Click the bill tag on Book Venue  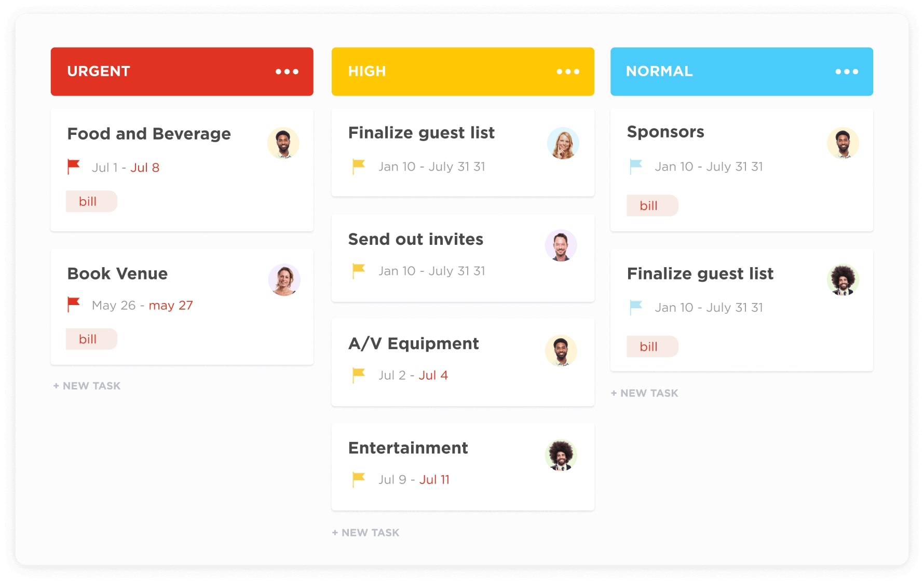pos(91,339)
